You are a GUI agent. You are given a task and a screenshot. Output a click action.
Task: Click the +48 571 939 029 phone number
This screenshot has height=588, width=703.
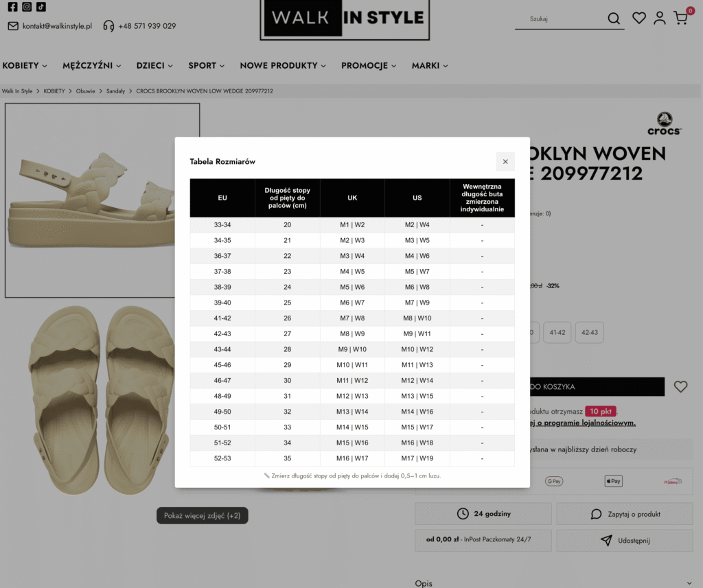click(147, 26)
